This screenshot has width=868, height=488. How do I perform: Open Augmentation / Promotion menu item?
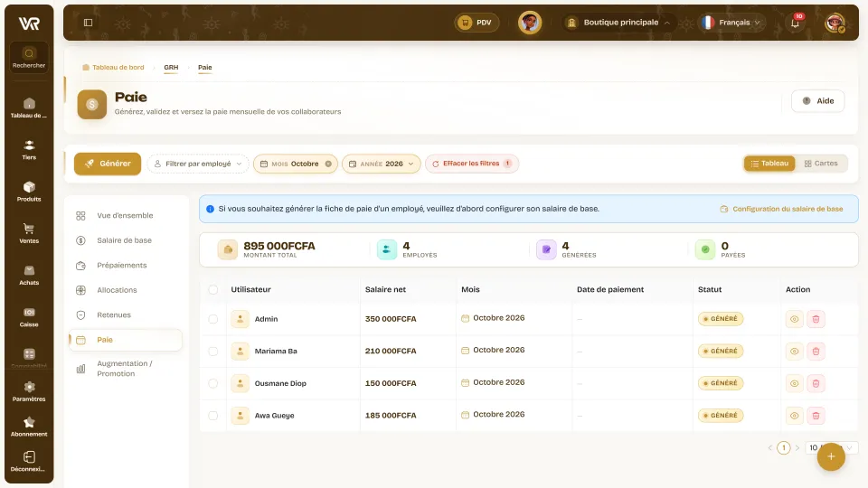(125, 369)
